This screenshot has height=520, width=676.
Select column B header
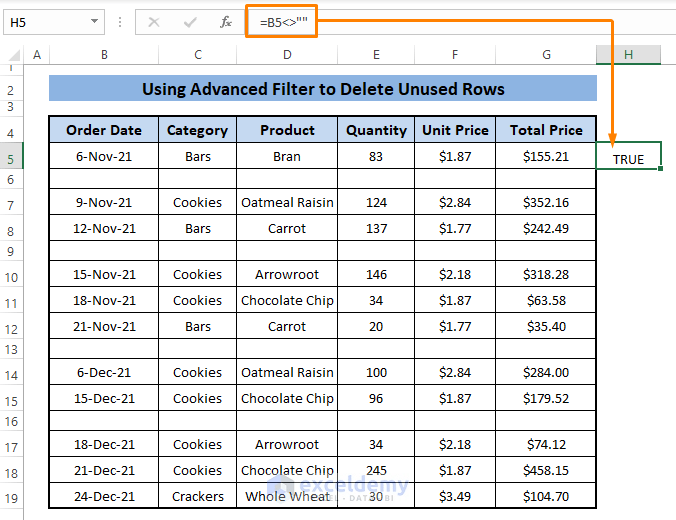pos(104,55)
